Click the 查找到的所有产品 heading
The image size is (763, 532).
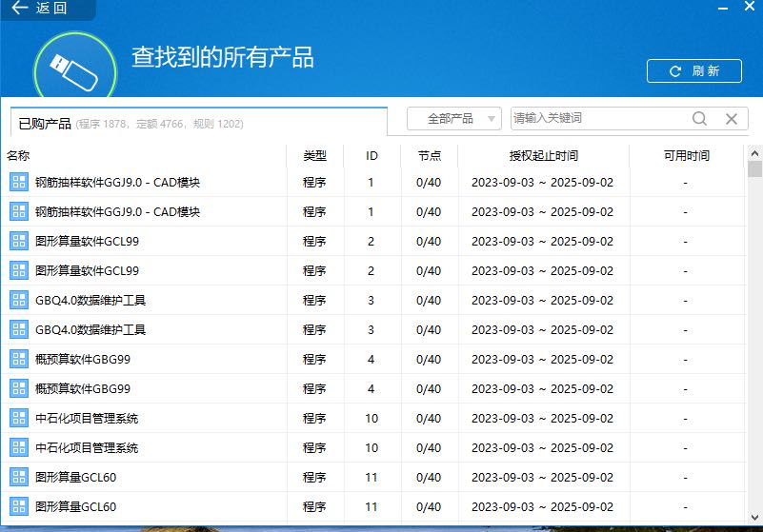(223, 57)
